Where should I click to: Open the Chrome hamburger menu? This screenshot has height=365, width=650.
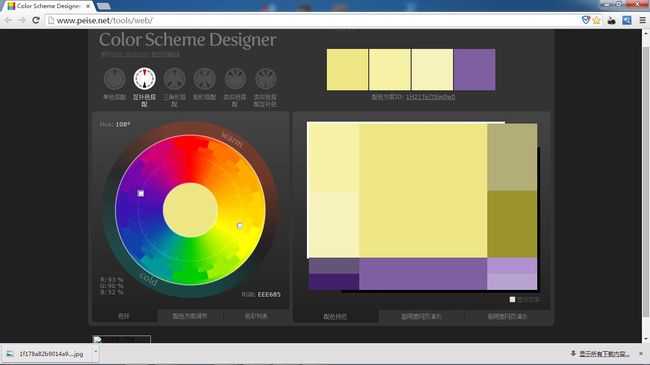[642, 20]
